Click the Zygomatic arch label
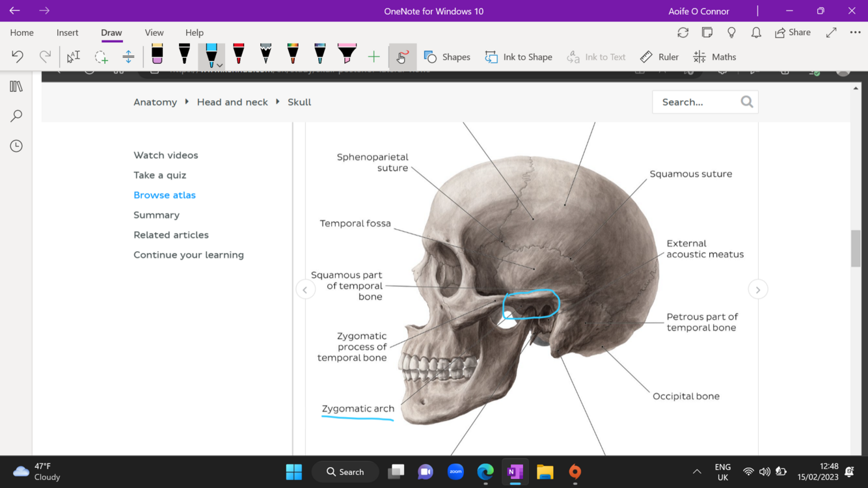The height and width of the screenshot is (488, 868). pyautogui.click(x=358, y=409)
